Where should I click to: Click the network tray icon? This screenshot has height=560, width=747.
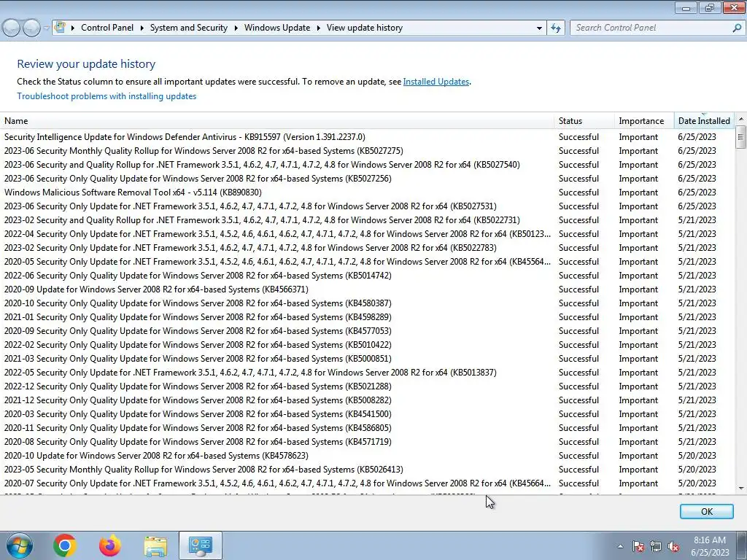click(x=656, y=546)
